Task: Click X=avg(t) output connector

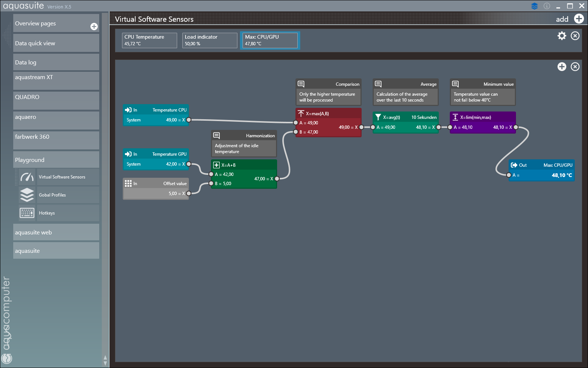Action: (438, 127)
